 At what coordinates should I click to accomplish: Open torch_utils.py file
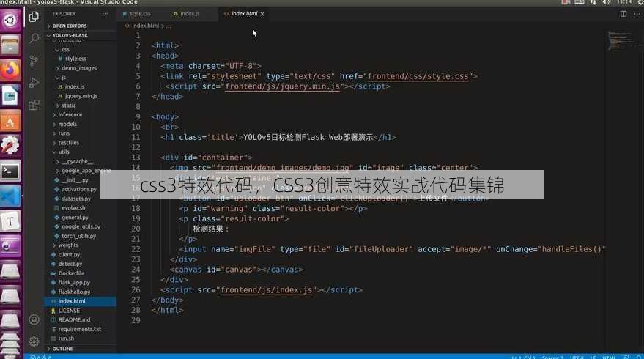point(78,236)
